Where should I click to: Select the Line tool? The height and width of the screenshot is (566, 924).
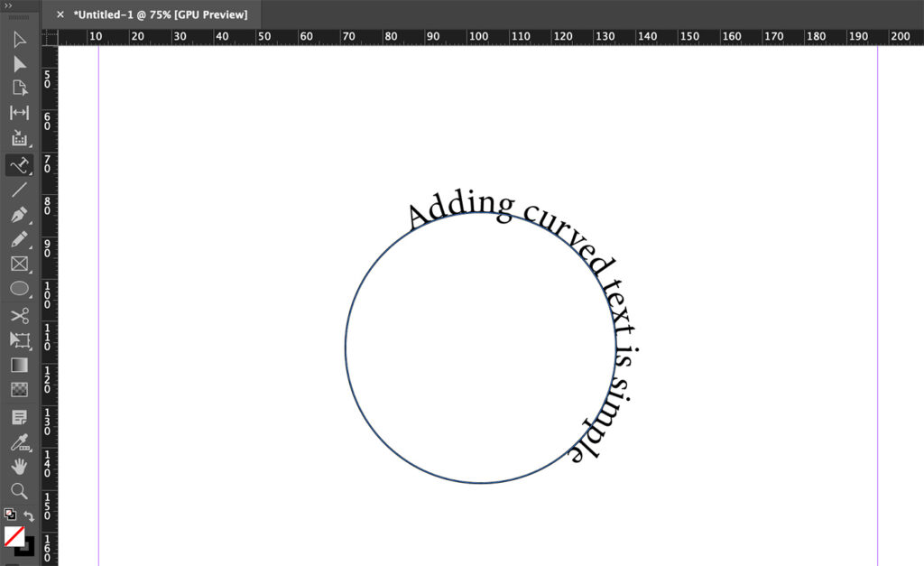pos(20,190)
